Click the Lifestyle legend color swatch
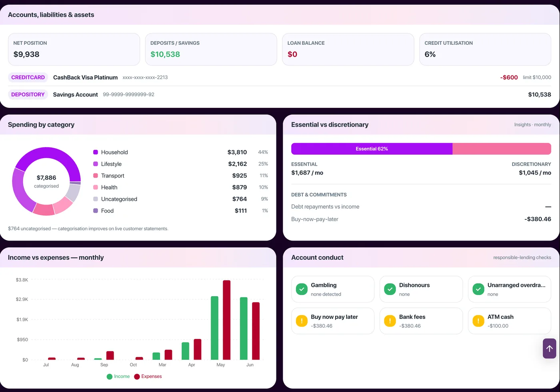This screenshot has width=560, height=392. (96, 164)
